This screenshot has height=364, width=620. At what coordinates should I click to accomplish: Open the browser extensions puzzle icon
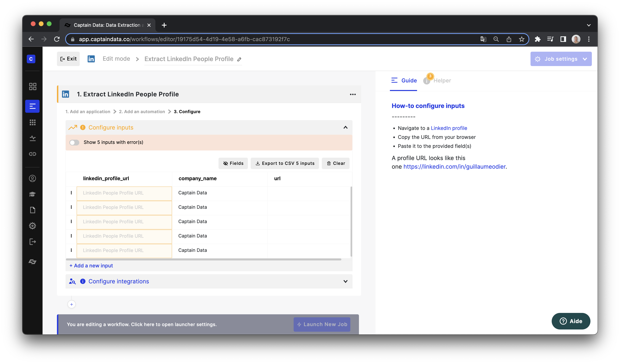[538, 39]
